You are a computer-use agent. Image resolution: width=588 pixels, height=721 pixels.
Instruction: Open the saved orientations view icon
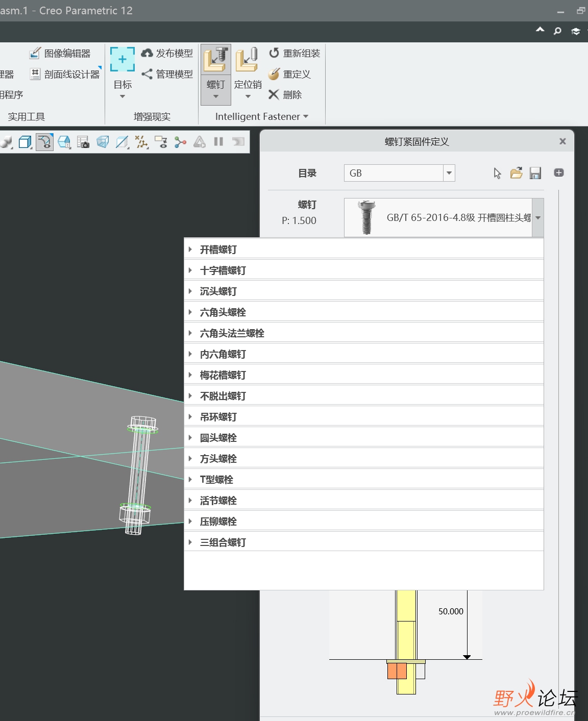pos(64,142)
